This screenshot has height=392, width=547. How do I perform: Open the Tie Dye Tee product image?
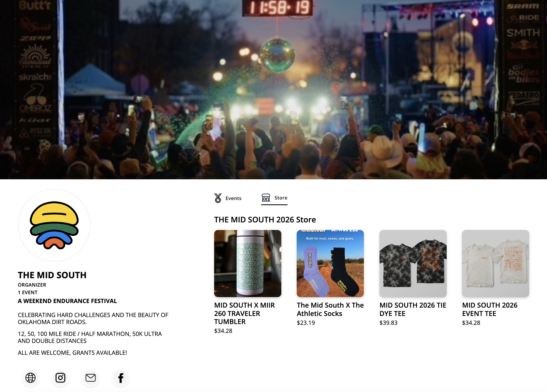pyautogui.click(x=413, y=263)
